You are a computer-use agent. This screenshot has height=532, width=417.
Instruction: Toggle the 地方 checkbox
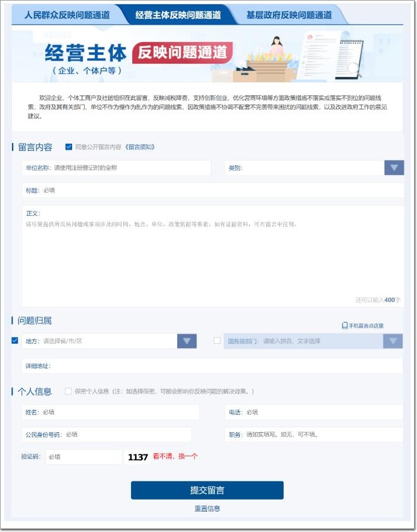point(14,340)
